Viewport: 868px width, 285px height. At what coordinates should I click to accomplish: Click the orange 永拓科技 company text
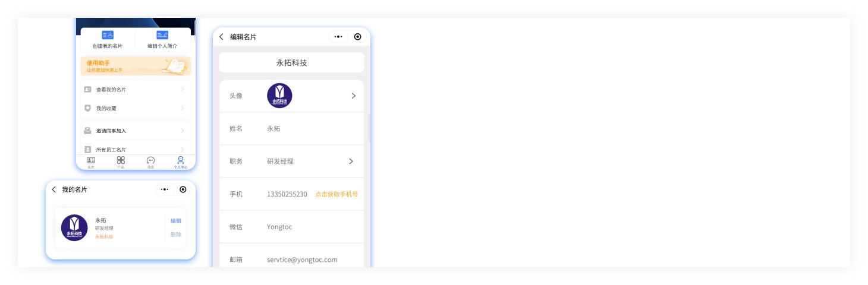click(x=104, y=237)
